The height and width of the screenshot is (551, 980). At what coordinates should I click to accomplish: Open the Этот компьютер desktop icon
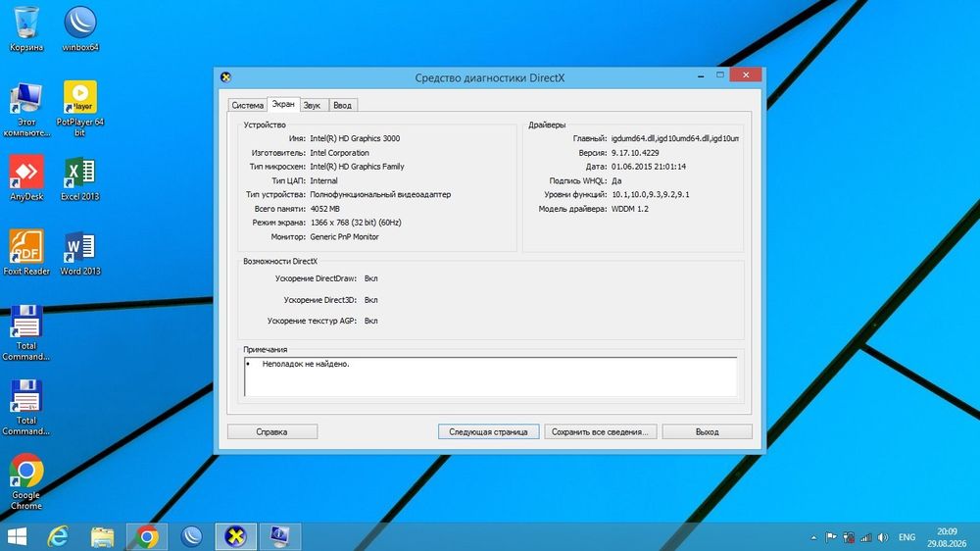coord(26,110)
